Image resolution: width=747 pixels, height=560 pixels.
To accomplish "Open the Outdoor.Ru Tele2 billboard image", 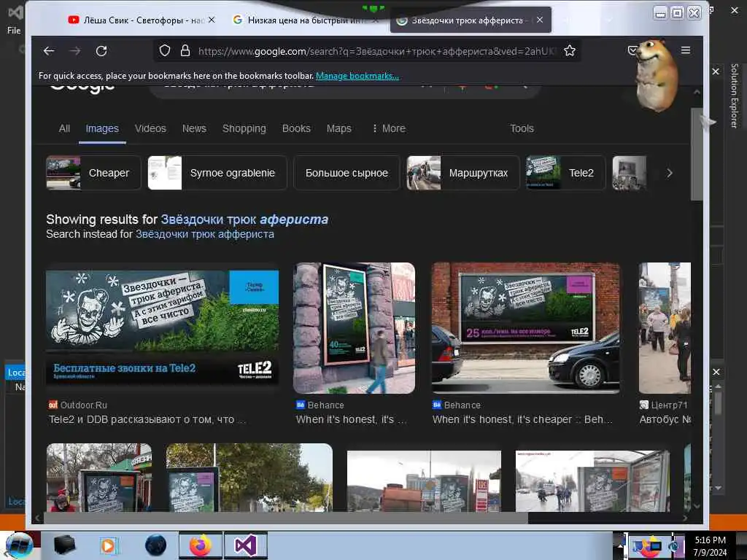I will (x=162, y=327).
